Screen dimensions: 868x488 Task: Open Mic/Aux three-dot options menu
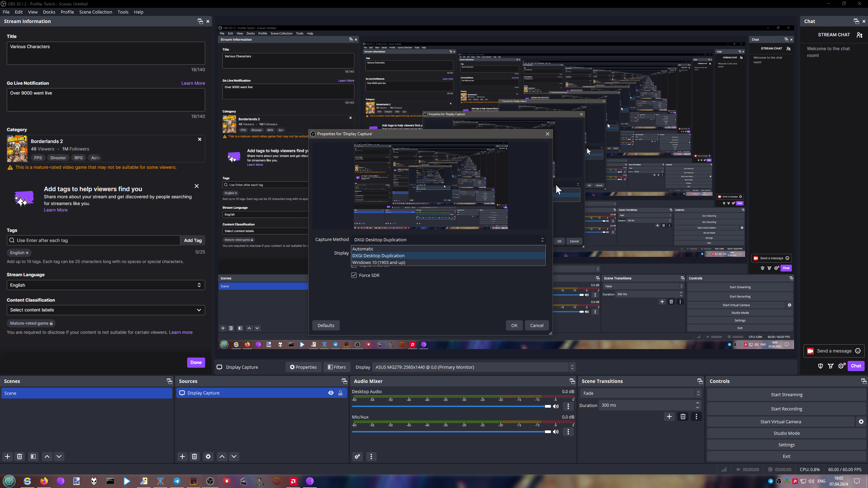pyautogui.click(x=568, y=432)
